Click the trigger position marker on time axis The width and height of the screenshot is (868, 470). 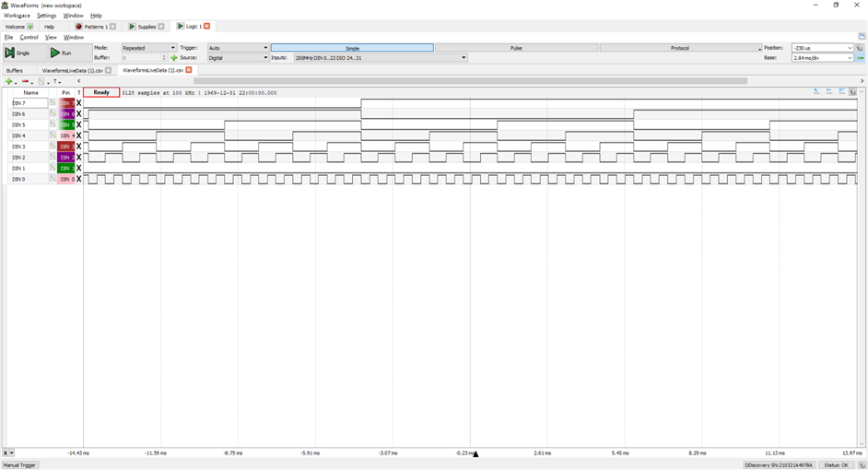pos(475,454)
